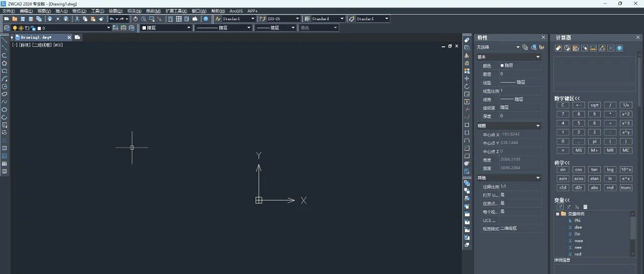The width and height of the screenshot is (644, 274).
Task: Click the atan calculator button
Action: pos(594,179)
